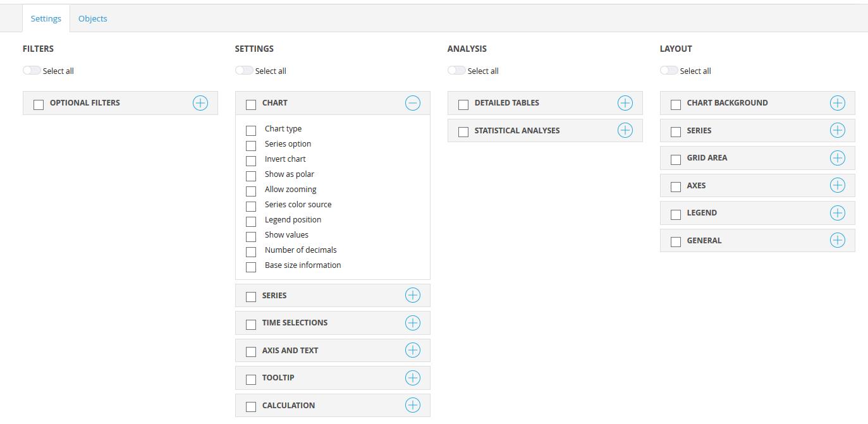This screenshot has width=868, height=424.
Task: Check the Allow zooming checkbox
Action: [251, 191]
